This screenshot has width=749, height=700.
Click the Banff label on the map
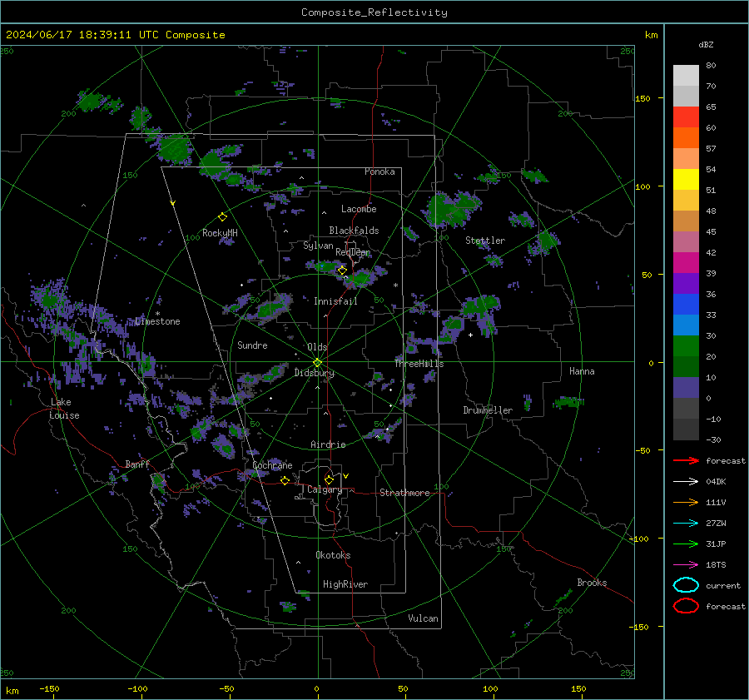click(x=137, y=464)
